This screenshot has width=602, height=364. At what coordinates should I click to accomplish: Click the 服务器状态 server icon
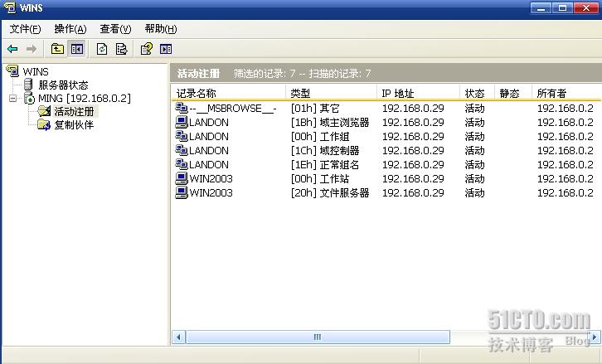point(28,85)
